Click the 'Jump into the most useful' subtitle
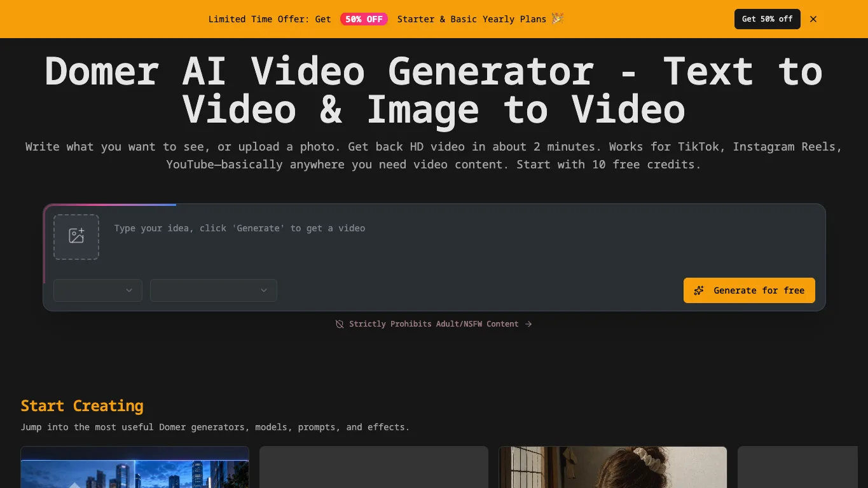 click(215, 427)
